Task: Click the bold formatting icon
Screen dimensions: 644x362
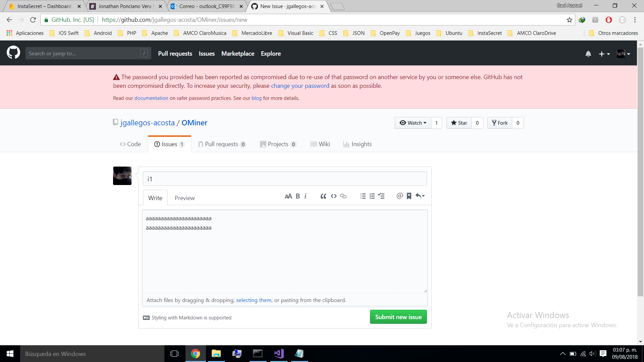Action: click(298, 196)
